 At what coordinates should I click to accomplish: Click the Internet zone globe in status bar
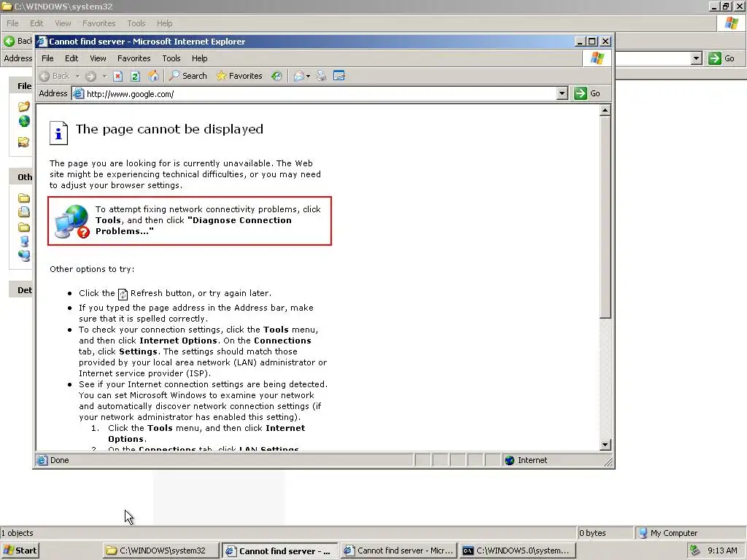click(x=510, y=460)
